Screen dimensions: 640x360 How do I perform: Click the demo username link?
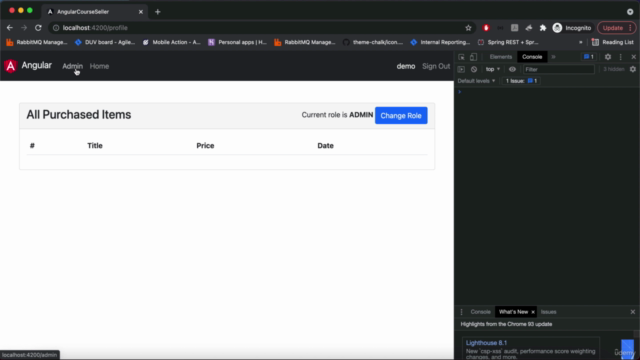pyautogui.click(x=406, y=66)
